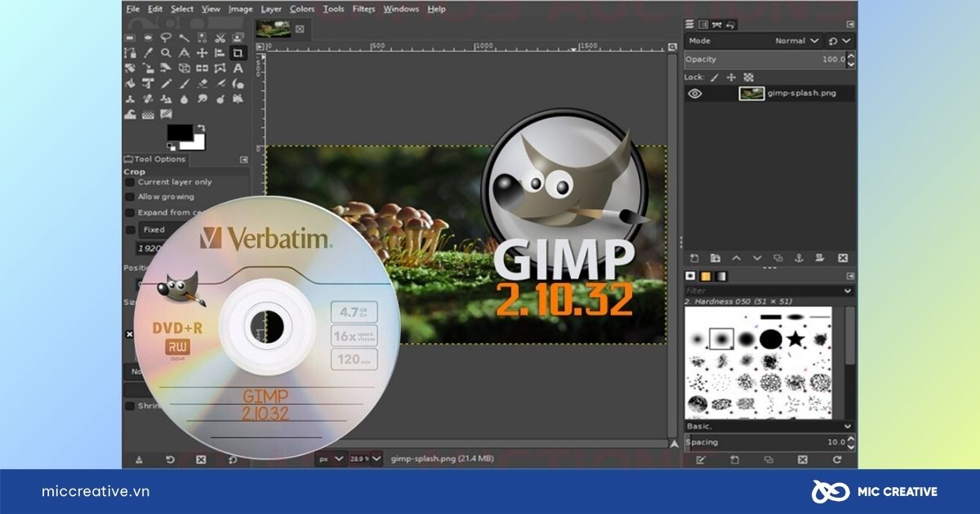
Task: Open the Filters menu
Action: click(363, 9)
